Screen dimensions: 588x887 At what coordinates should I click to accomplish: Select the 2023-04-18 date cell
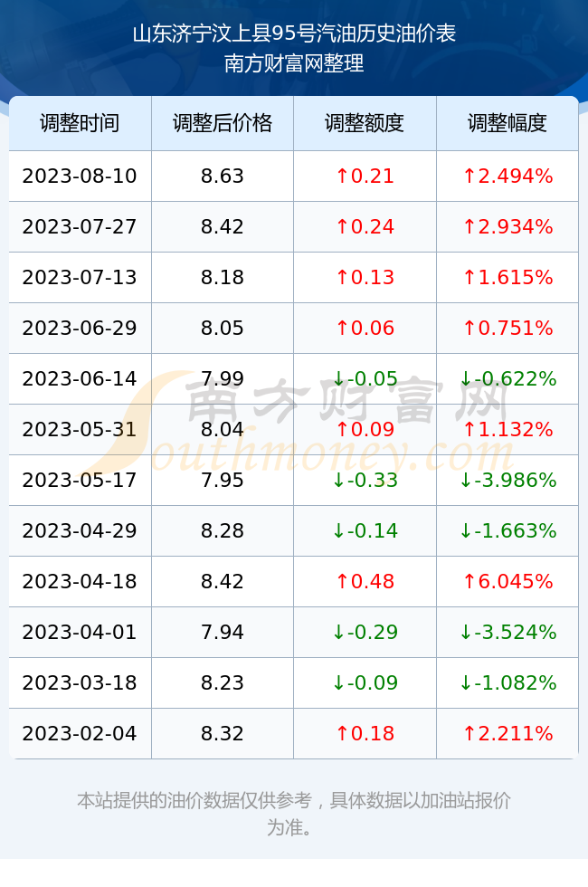pyautogui.click(x=80, y=581)
